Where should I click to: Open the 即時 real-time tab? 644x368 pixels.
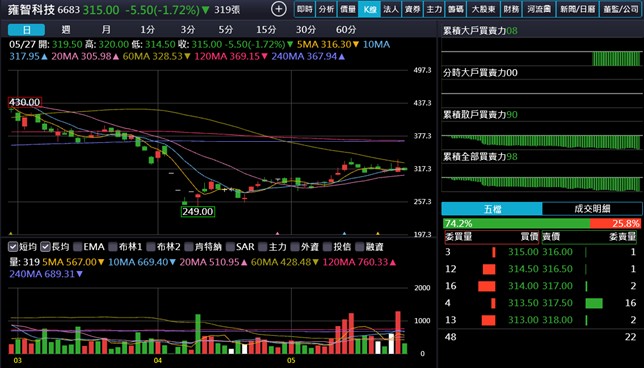[x=305, y=9]
